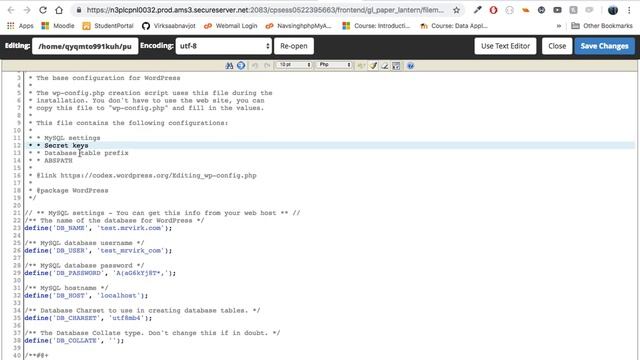Open Course: Introducti... bookmark
This screenshot has width=640, height=360.
tap(376, 26)
